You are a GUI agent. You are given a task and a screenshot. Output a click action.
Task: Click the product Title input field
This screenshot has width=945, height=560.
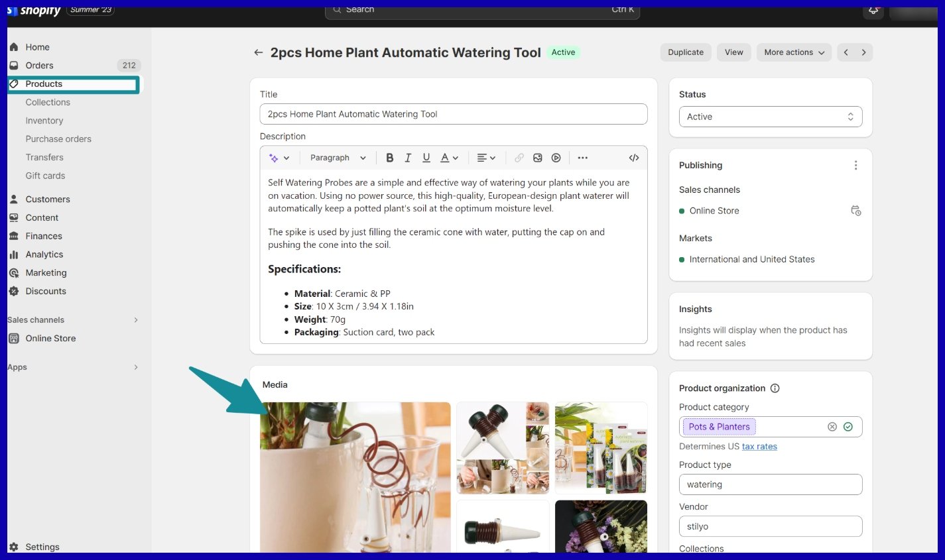click(x=453, y=114)
